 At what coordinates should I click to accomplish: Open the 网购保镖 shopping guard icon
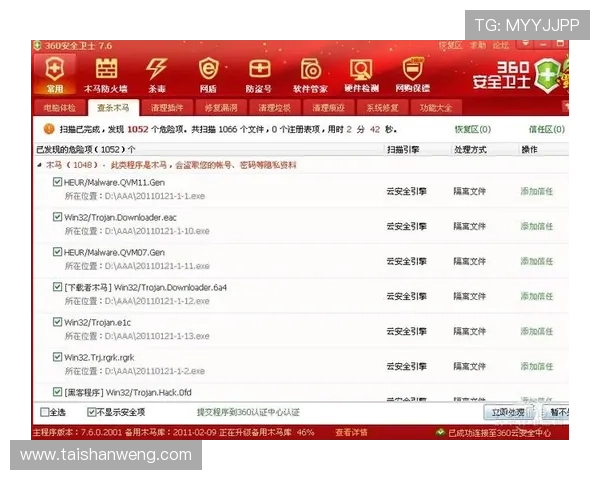(x=412, y=75)
